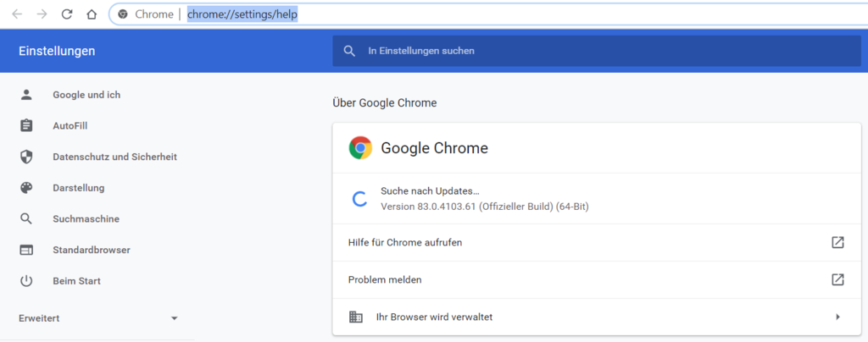Click the person icon for Google und ich
The width and height of the screenshot is (868, 342).
click(x=26, y=95)
